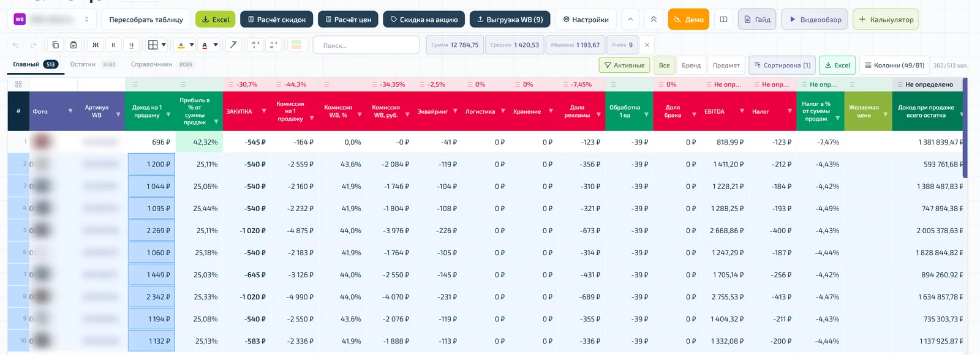This screenshot has height=355, width=980.
Task: Open the text color dropdown arrow
Action: 216,45
